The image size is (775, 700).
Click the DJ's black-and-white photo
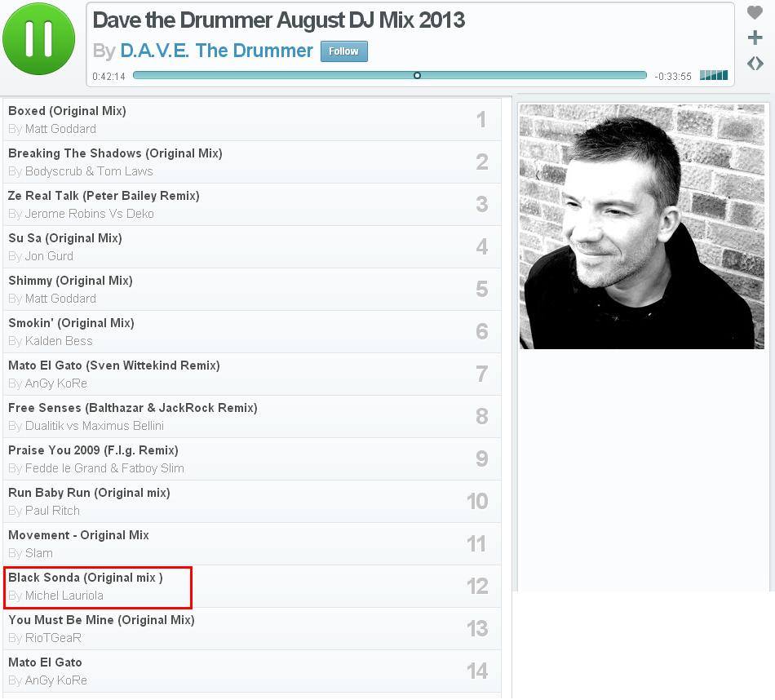click(x=641, y=227)
